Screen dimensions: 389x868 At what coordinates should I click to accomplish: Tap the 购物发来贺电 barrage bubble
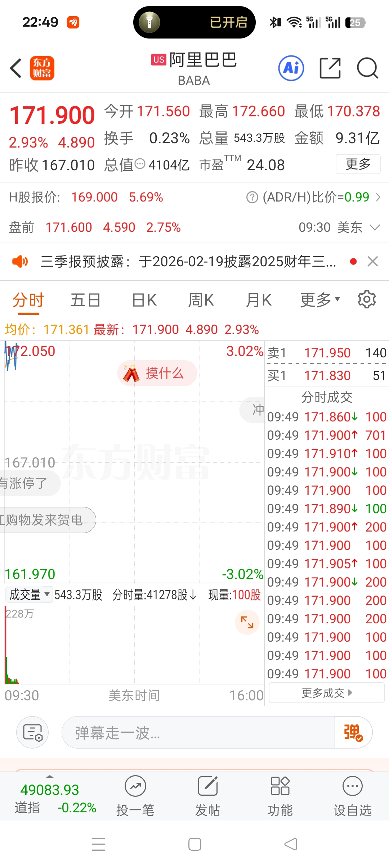tap(48, 520)
